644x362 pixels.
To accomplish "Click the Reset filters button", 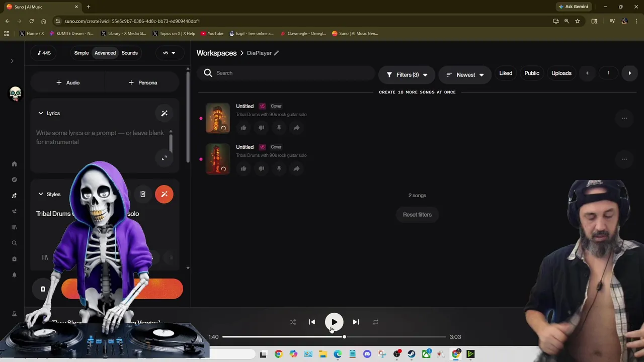I will (x=417, y=215).
